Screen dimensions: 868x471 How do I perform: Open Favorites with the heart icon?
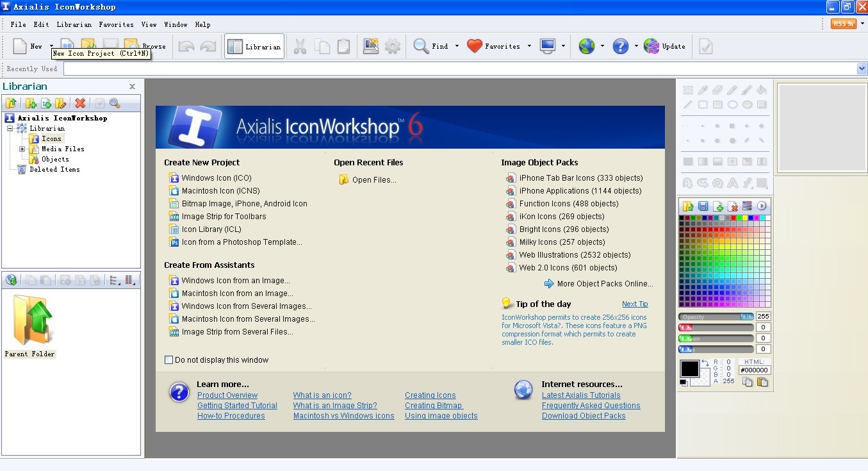(x=474, y=46)
